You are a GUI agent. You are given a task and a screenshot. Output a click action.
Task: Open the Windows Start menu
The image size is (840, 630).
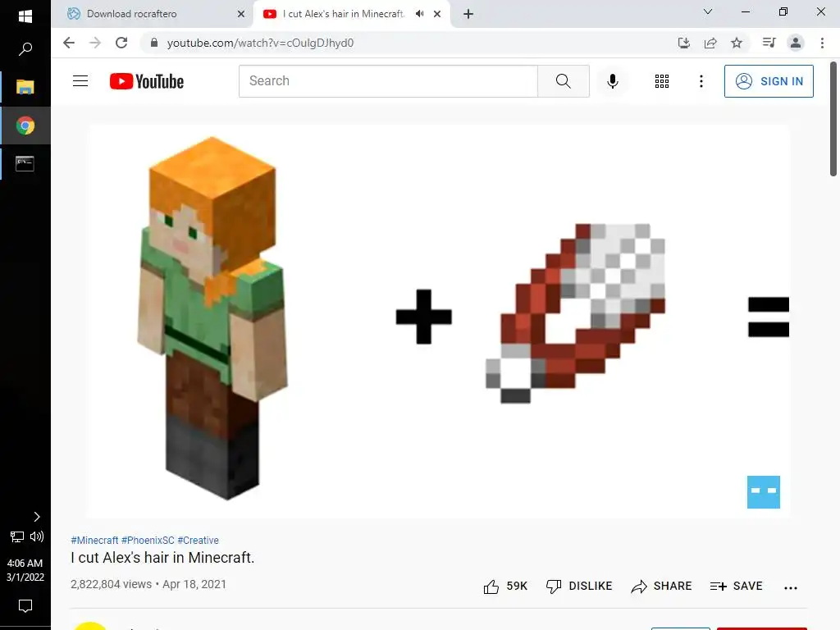point(25,16)
